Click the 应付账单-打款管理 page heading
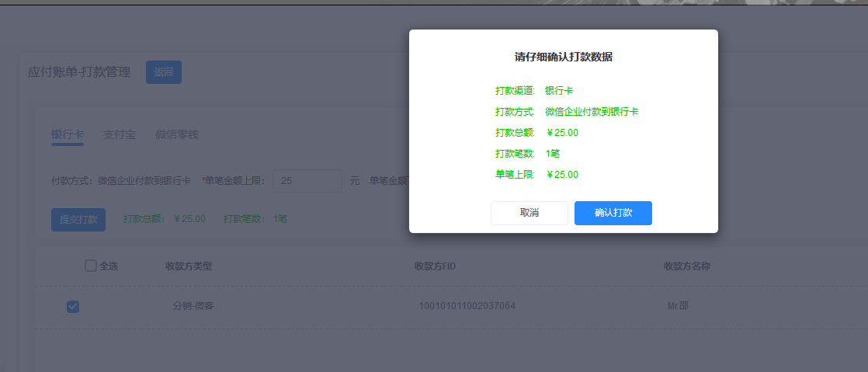The width and height of the screenshot is (868, 372). (x=79, y=72)
